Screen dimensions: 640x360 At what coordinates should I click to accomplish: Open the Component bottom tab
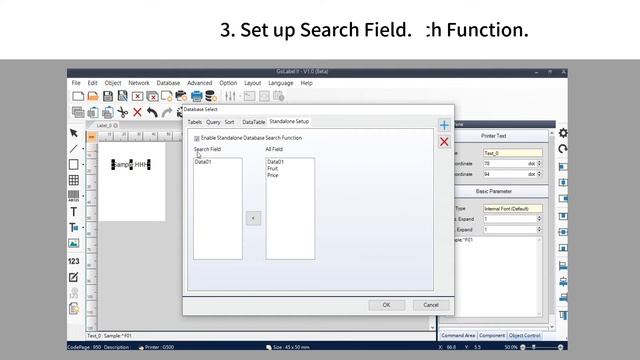492,335
